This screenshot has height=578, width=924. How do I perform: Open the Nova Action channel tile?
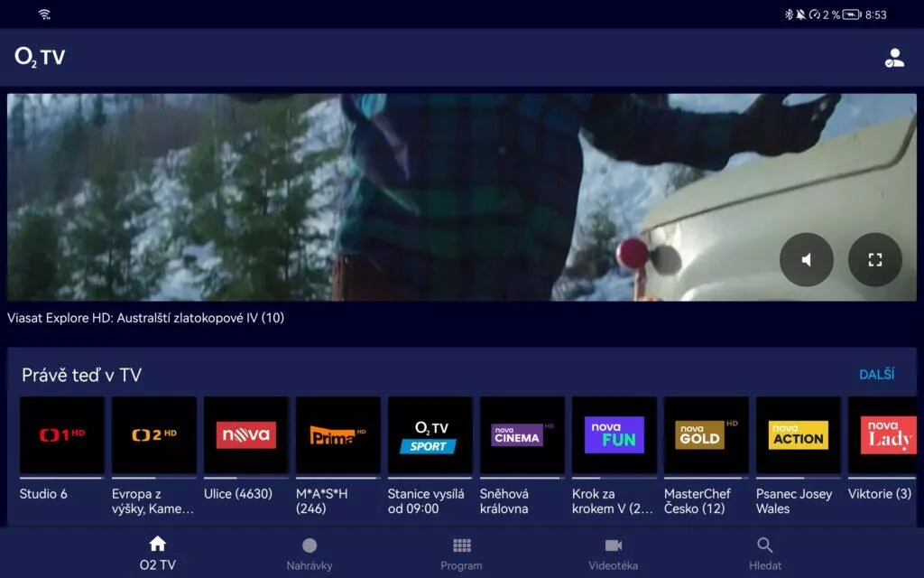coord(799,435)
